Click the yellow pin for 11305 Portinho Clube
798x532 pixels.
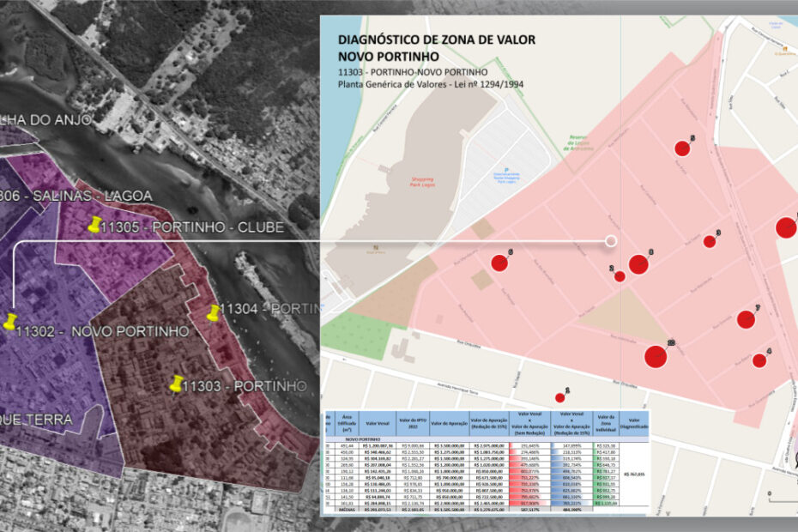(x=94, y=226)
